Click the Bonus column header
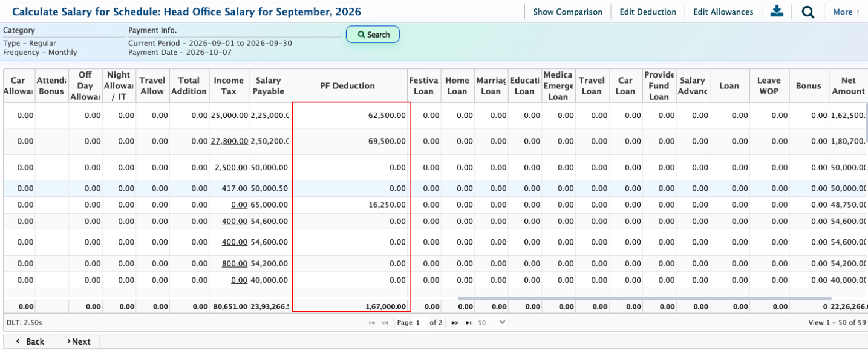This screenshot has width=868, height=350. [x=809, y=85]
